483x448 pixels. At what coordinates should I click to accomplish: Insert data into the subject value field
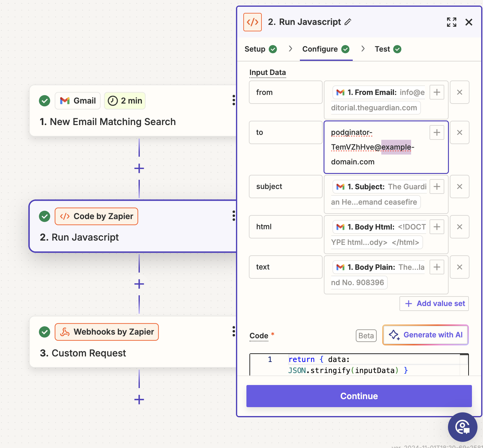(x=437, y=187)
